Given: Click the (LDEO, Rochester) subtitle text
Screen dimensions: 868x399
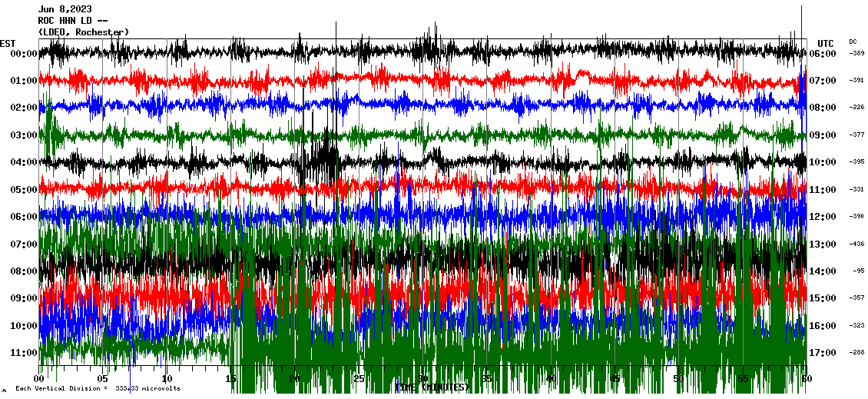Looking at the screenshot, I should coord(84,32).
